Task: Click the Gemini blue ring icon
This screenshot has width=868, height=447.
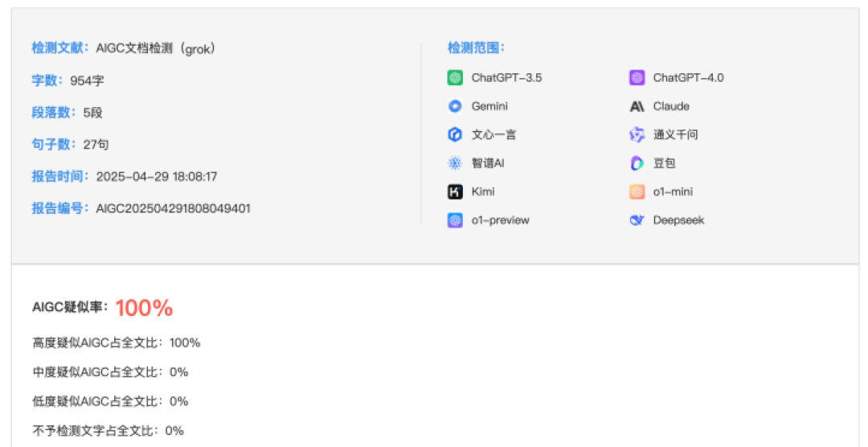Action: 455,106
